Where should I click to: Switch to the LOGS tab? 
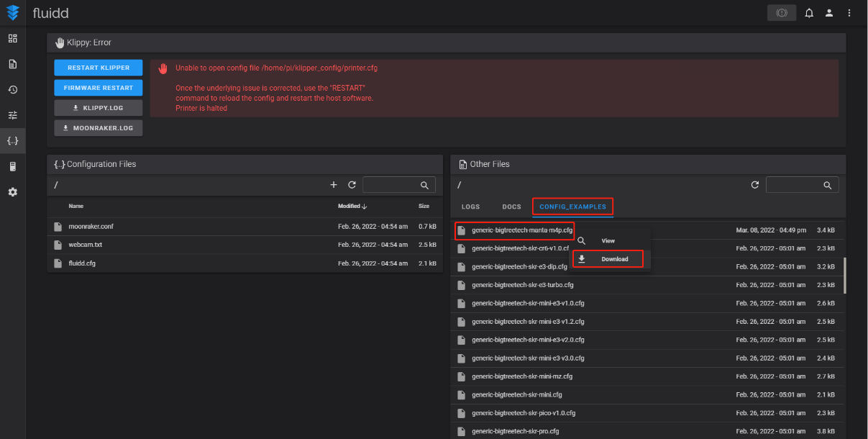(x=470, y=207)
